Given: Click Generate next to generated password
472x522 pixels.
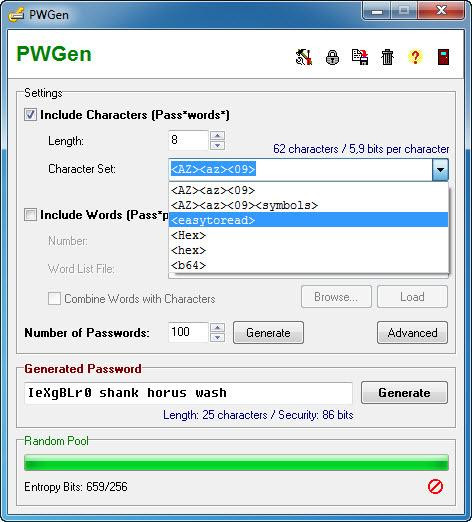Looking at the screenshot, I should tap(404, 393).
